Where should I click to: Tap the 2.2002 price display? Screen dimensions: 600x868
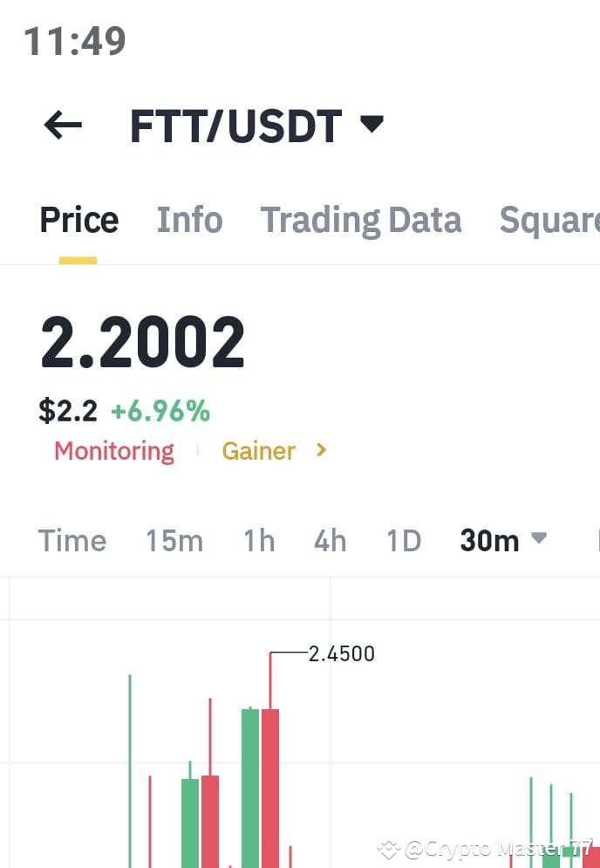(x=144, y=340)
